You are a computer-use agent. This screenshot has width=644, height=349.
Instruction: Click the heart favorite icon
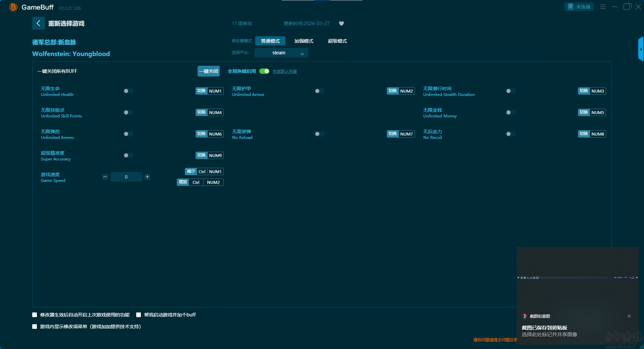pos(341,23)
